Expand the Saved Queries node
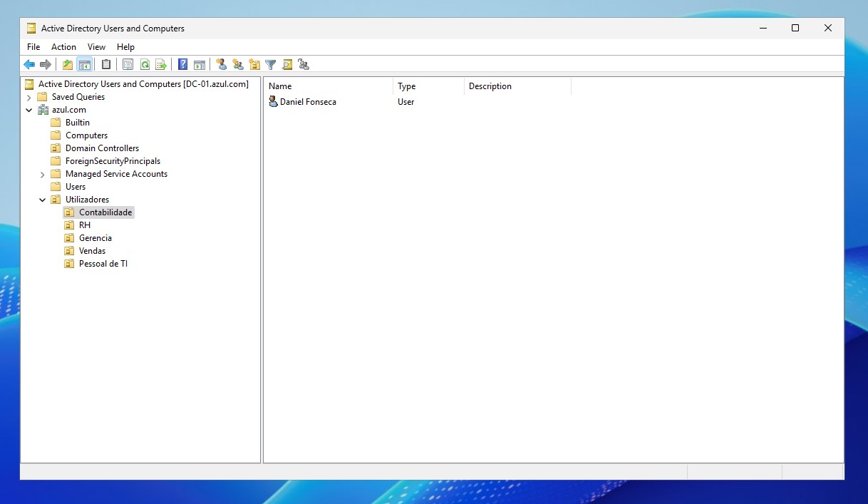The image size is (868, 504). [x=29, y=97]
